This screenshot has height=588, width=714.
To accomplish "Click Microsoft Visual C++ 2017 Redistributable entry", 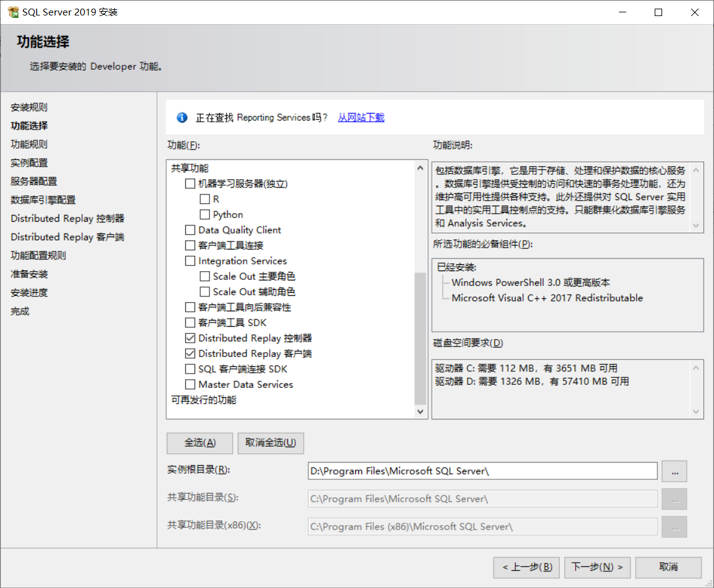I will [547, 298].
